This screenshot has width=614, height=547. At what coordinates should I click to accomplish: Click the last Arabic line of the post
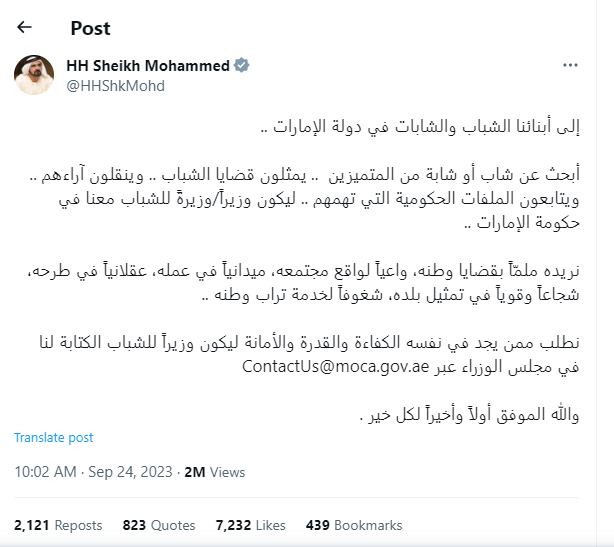469,414
